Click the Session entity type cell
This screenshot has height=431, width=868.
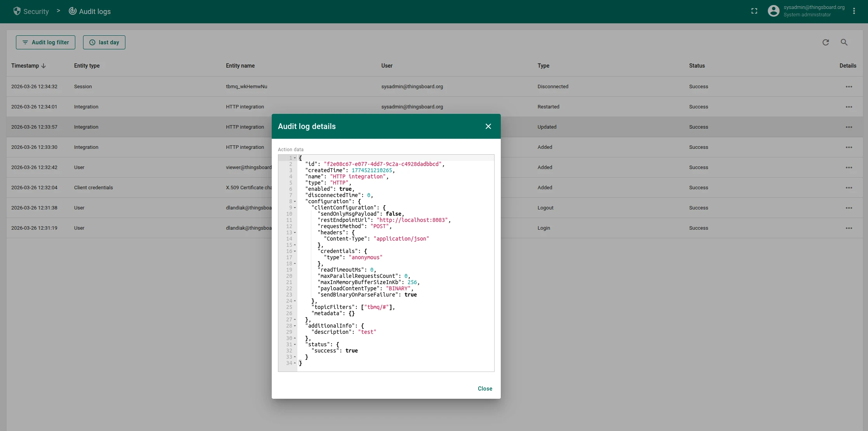coord(83,87)
